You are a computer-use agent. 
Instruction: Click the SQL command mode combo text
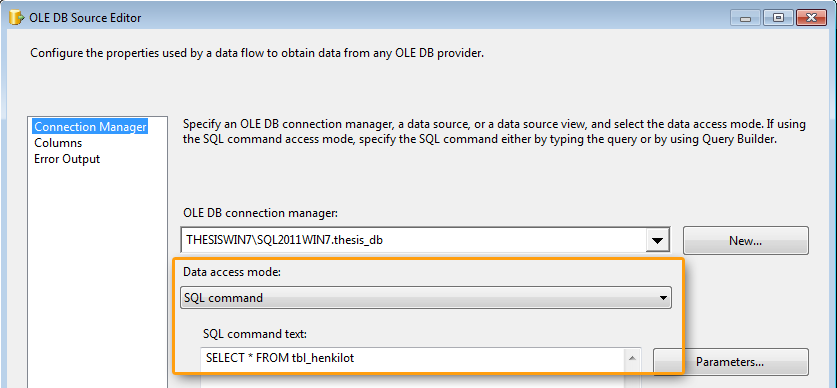[224, 298]
